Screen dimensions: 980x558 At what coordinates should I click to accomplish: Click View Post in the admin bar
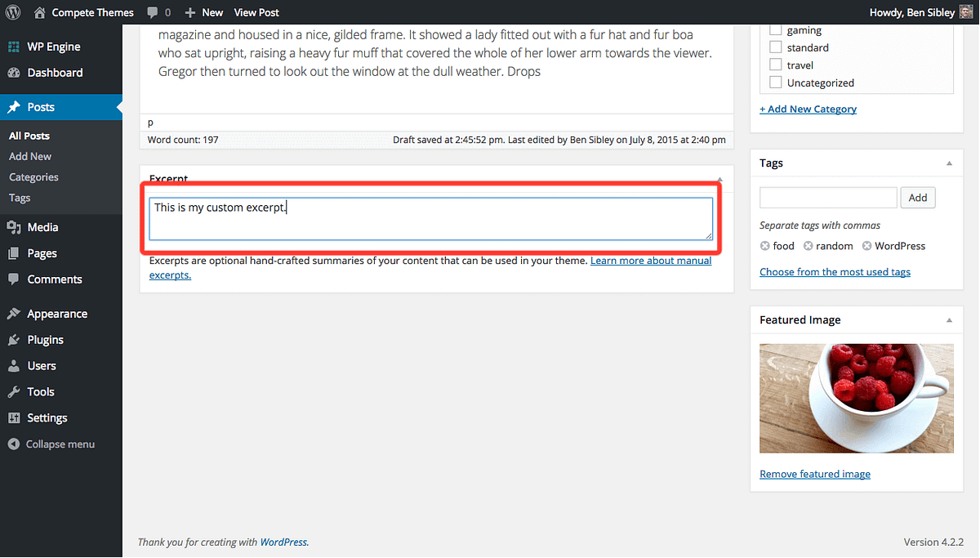[x=256, y=12]
